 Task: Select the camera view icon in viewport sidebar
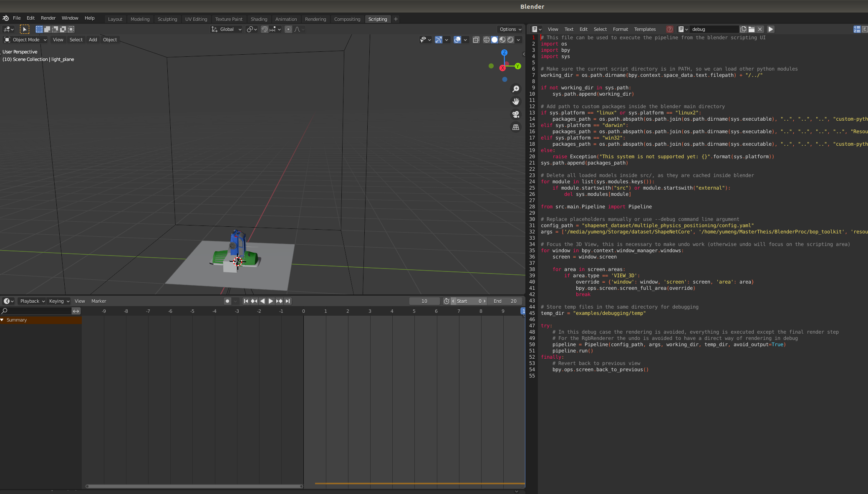point(516,114)
